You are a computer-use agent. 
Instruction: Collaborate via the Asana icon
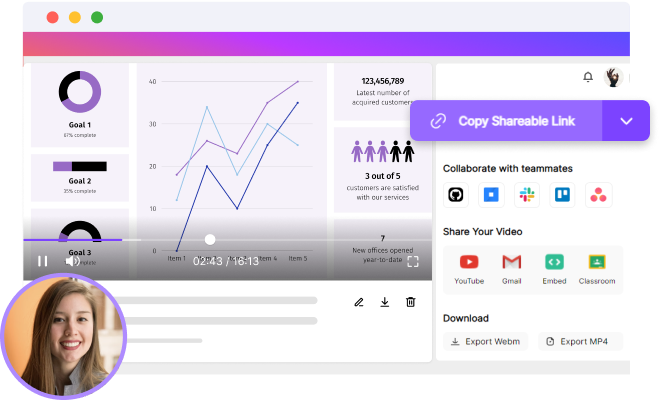[598, 195]
